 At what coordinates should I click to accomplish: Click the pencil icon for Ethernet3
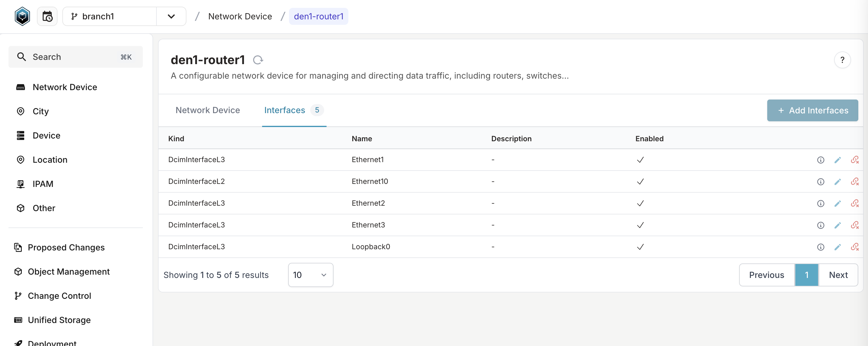click(837, 225)
